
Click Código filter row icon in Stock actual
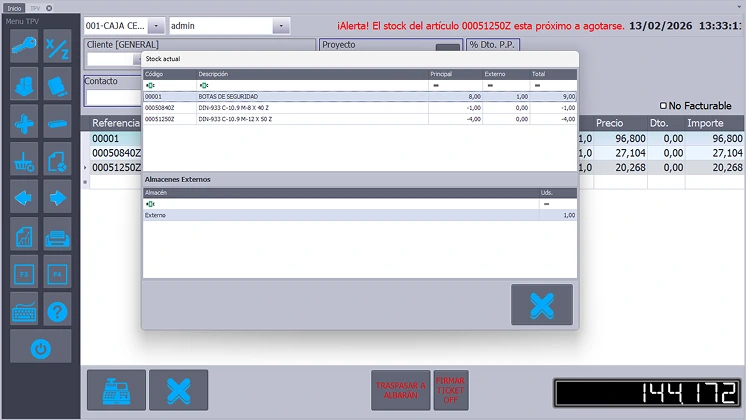tap(150, 85)
